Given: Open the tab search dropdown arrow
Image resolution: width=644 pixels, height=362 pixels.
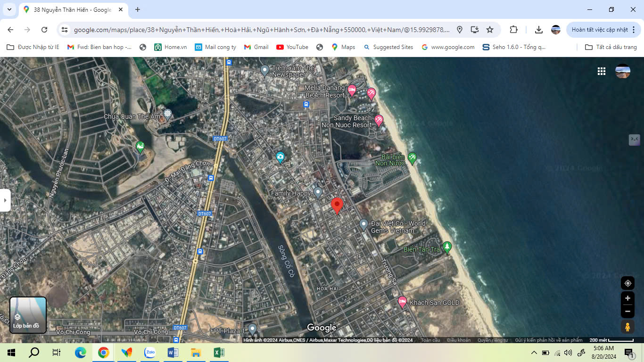Looking at the screenshot, I should pyautogui.click(x=9, y=9).
